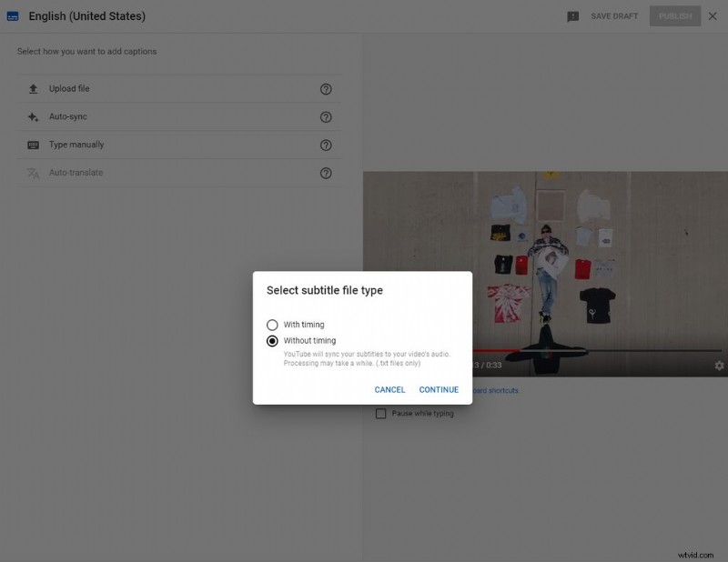This screenshot has height=562, width=728.
Task: Open help tooltip beside Upload file
Action: pos(327,88)
